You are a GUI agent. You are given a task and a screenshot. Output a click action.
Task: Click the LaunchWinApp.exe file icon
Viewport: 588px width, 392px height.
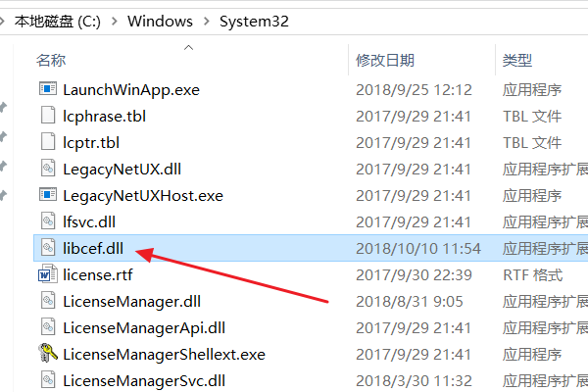pyautogui.click(x=48, y=89)
